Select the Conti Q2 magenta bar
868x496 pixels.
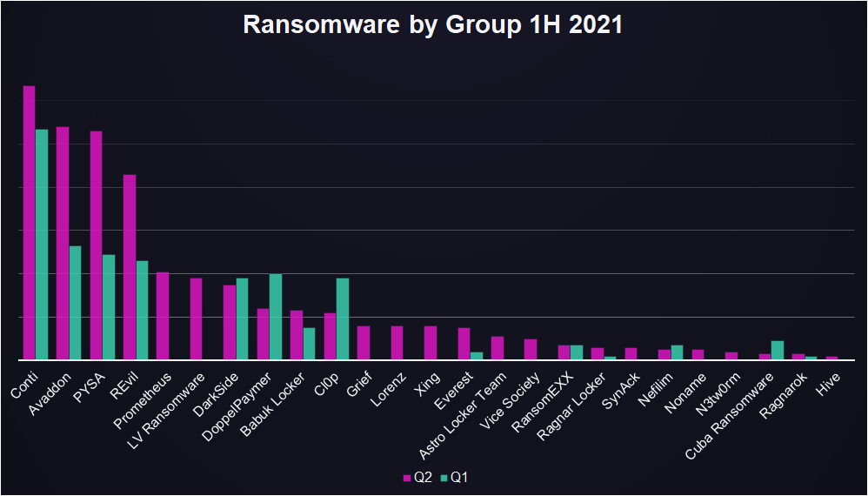29,223
